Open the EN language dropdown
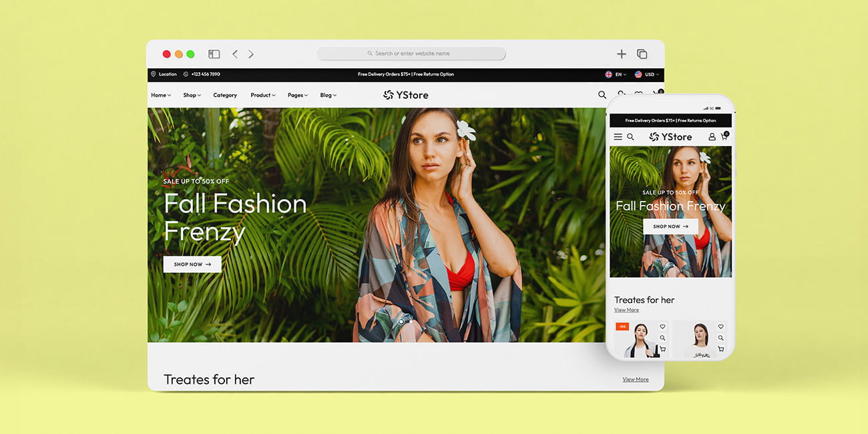Screen dimensions: 868x434 pos(616,74)
